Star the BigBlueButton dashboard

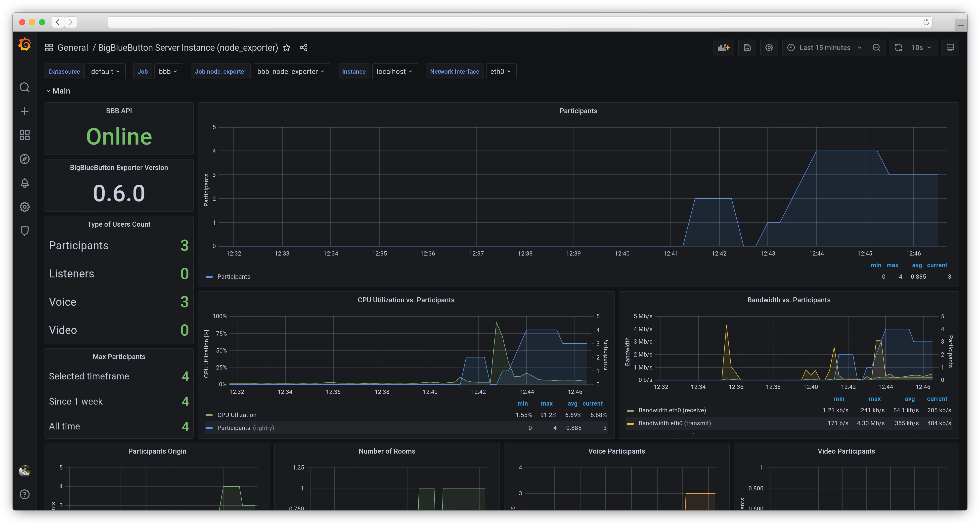click(286, 48)
